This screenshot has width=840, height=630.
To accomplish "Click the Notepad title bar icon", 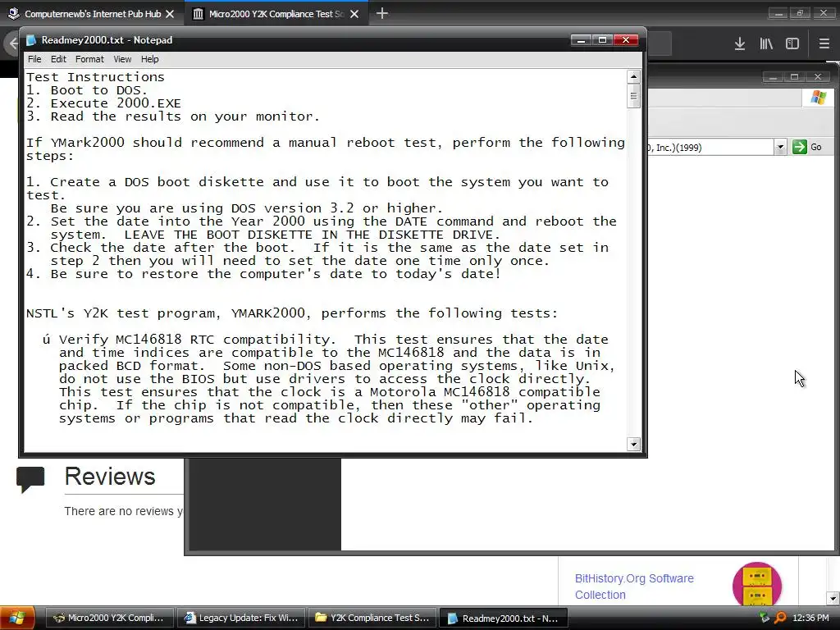I will [x=31, y=40].
